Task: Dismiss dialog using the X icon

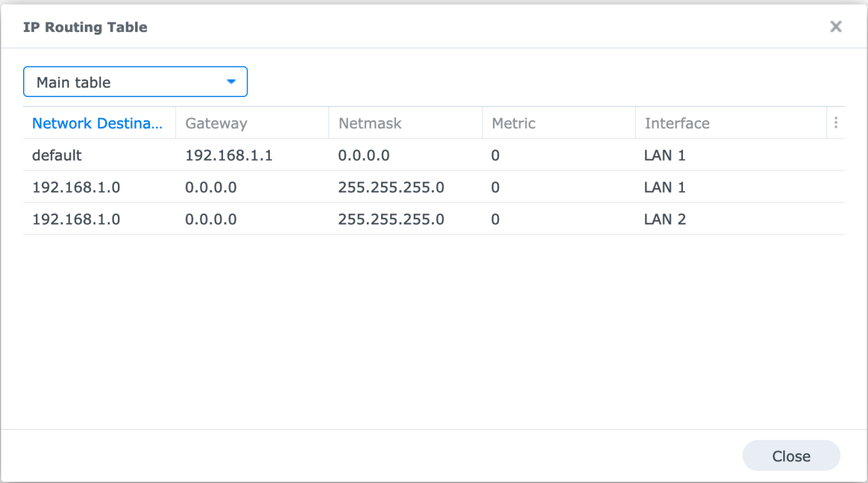Action: click(835, 26)
